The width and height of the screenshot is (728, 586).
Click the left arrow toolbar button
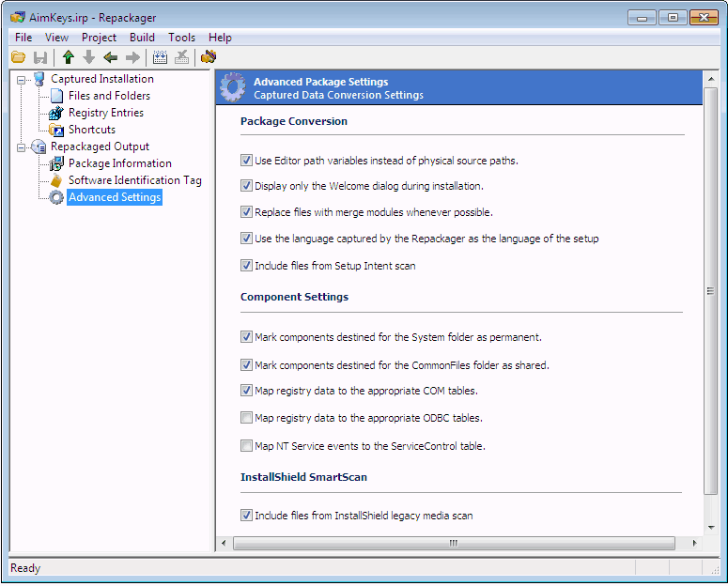tap(111, 57)
